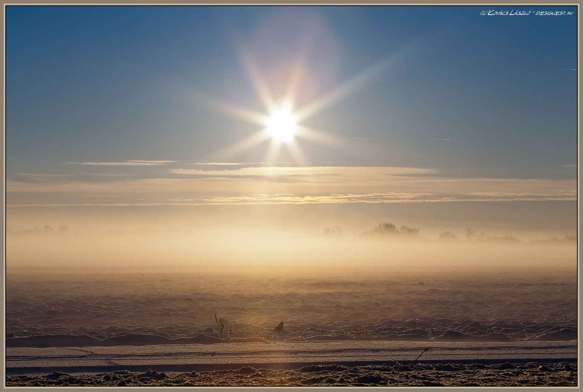Click the short contrail just right of the sun

[x=364, y=139]
